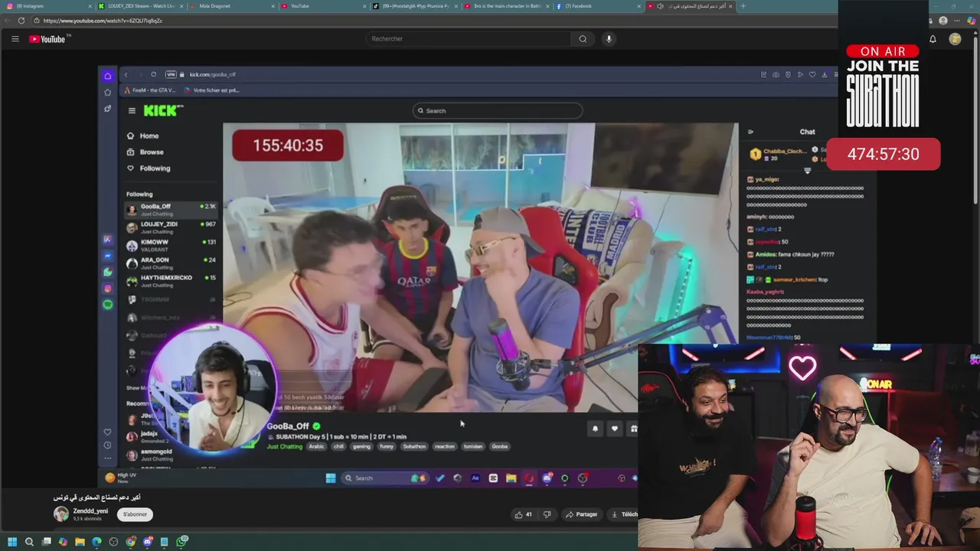The image size is (980, 551).
Task: Click the Arabic stream tag
Action: [317, 446]
